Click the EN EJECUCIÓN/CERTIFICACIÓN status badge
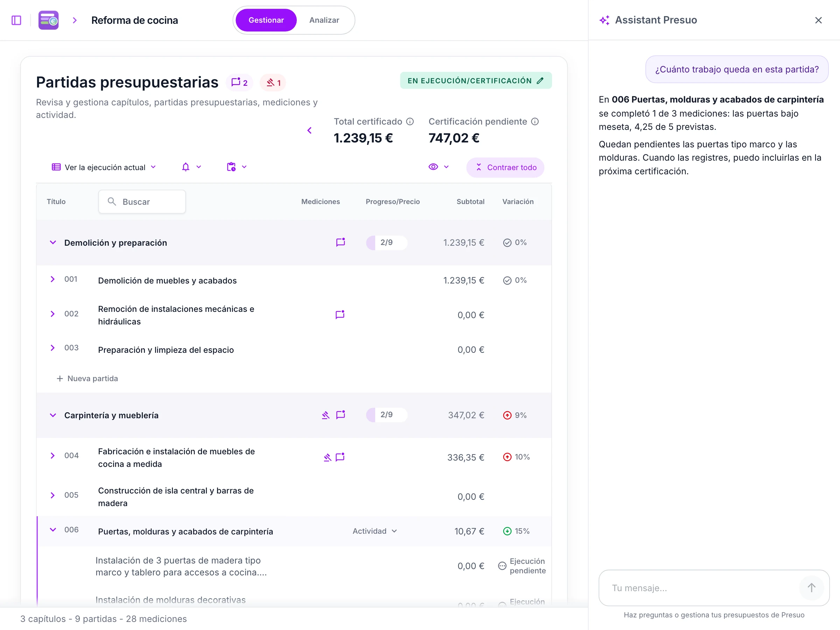The width and height of the screenshot is (840, 630). (475, 80)
